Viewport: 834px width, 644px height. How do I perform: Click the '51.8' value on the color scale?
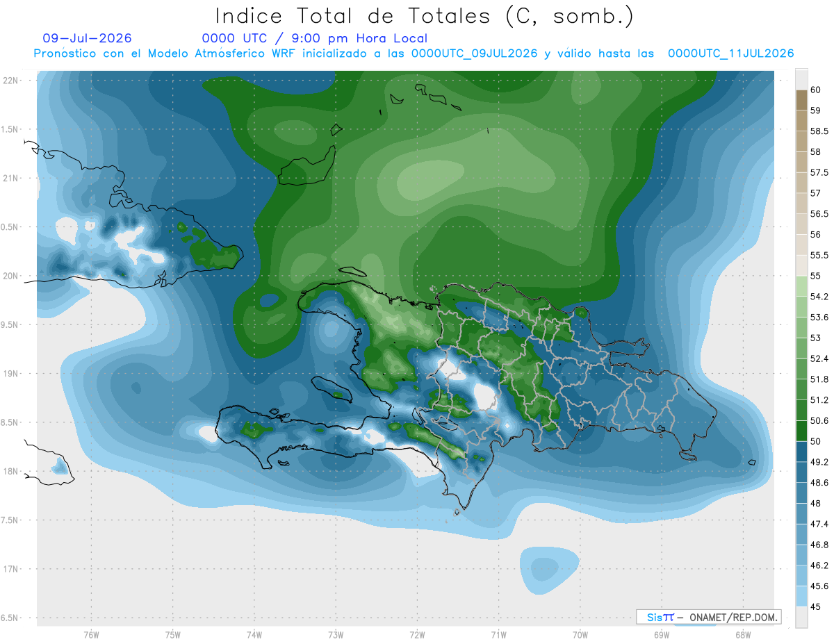coord(819,379)
